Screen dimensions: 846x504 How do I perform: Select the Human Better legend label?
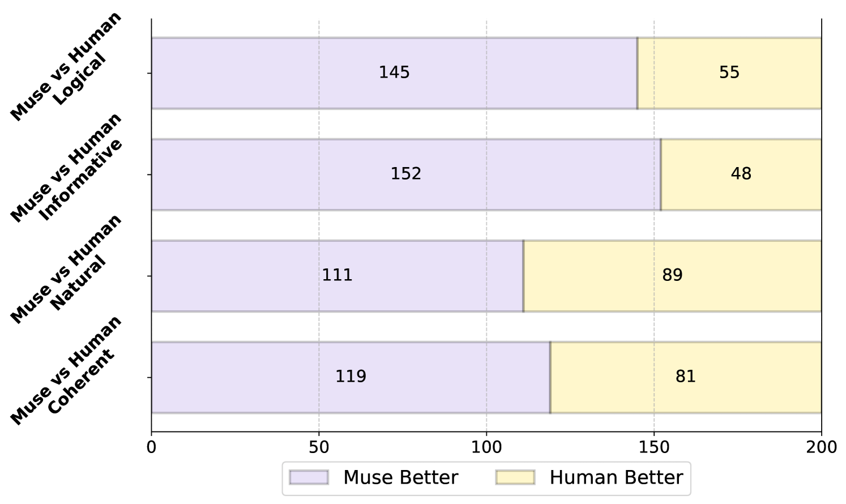(x=616, y=477)
